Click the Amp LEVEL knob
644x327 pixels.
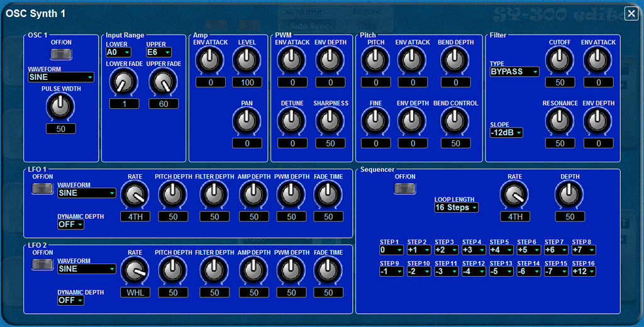pyautogui.click(x=247, y=60)
